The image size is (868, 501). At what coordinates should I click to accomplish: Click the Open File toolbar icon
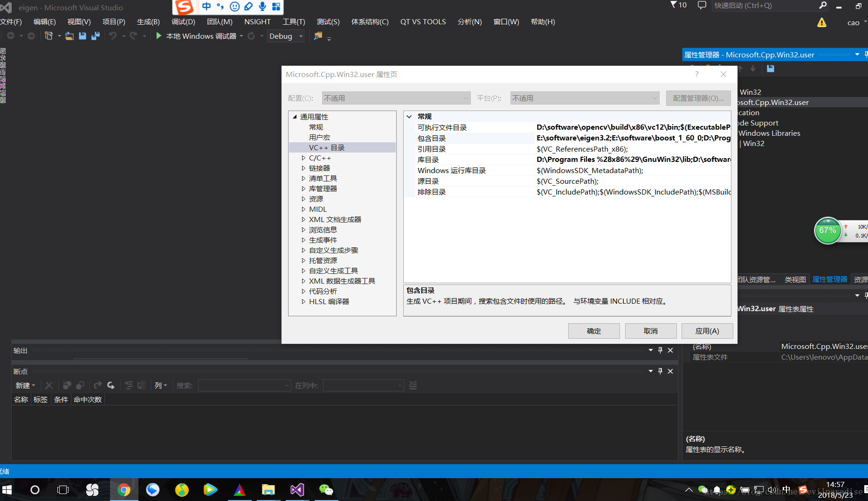[x=69, y=36]
